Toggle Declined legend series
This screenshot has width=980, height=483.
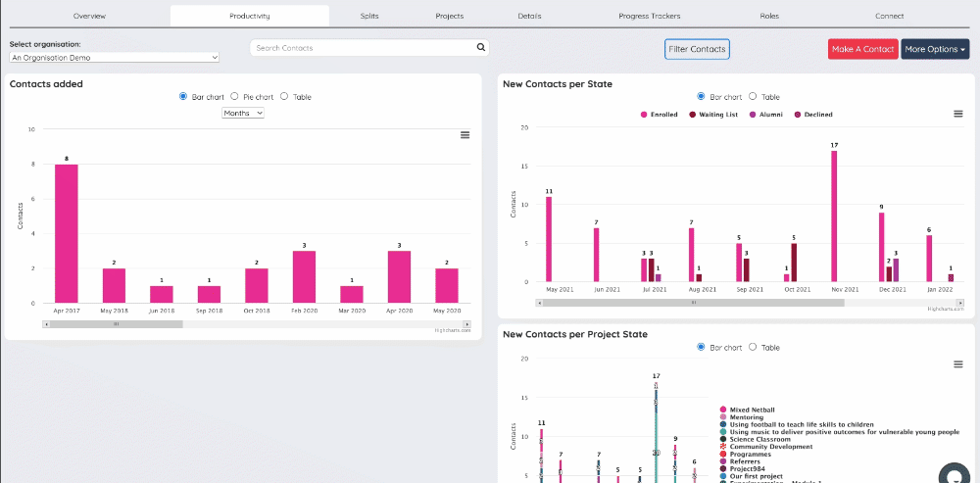tap(813, 115)
